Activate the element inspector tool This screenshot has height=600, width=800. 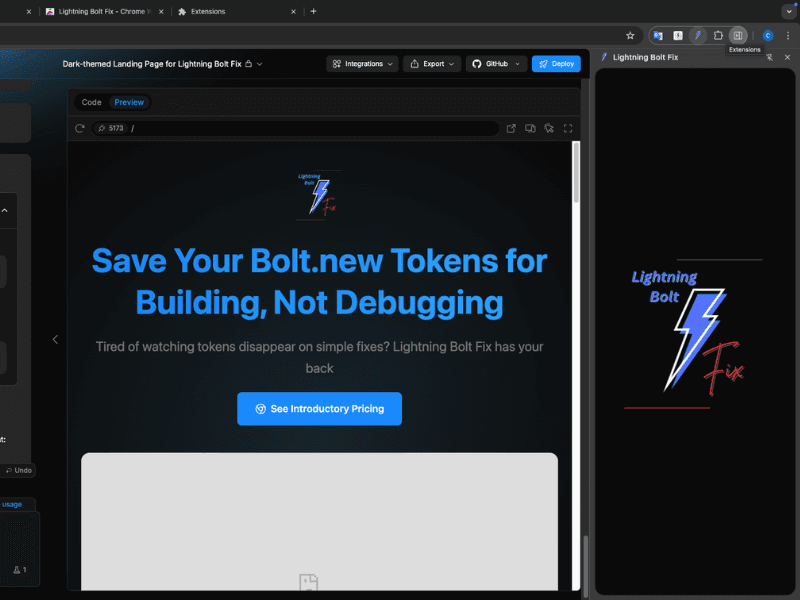548,128
